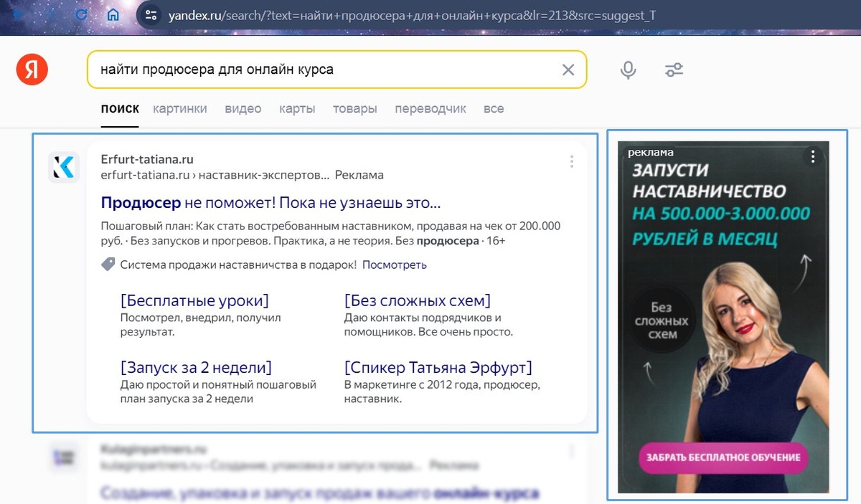
Task: Open search settings sliders icon
Action: point(674,70)
